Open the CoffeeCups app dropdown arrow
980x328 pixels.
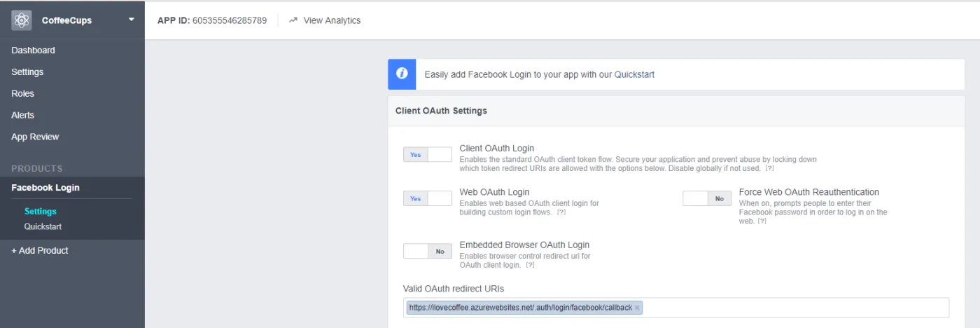coord(131,20)
